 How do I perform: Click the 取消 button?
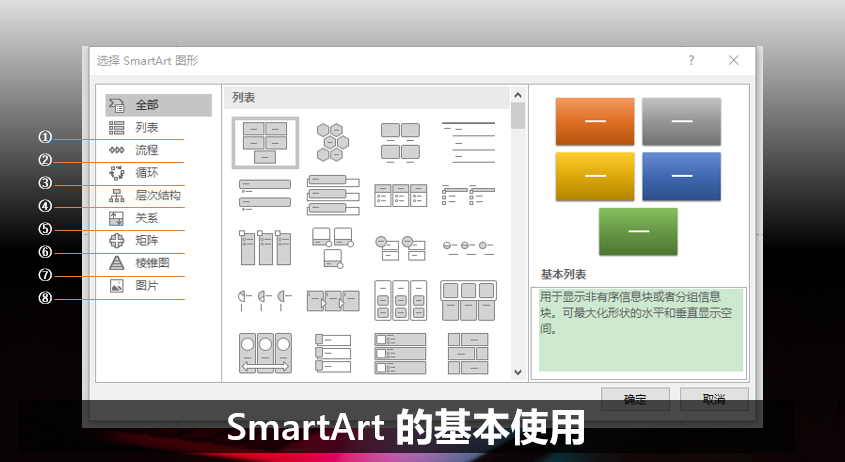(x=714, y=399)
